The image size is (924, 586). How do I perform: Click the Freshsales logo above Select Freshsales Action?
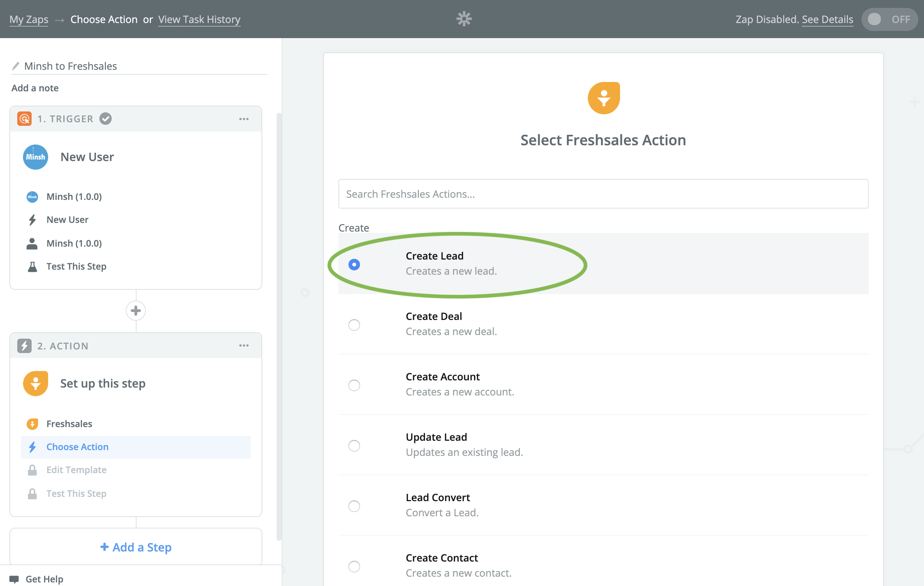pos(604,98)
